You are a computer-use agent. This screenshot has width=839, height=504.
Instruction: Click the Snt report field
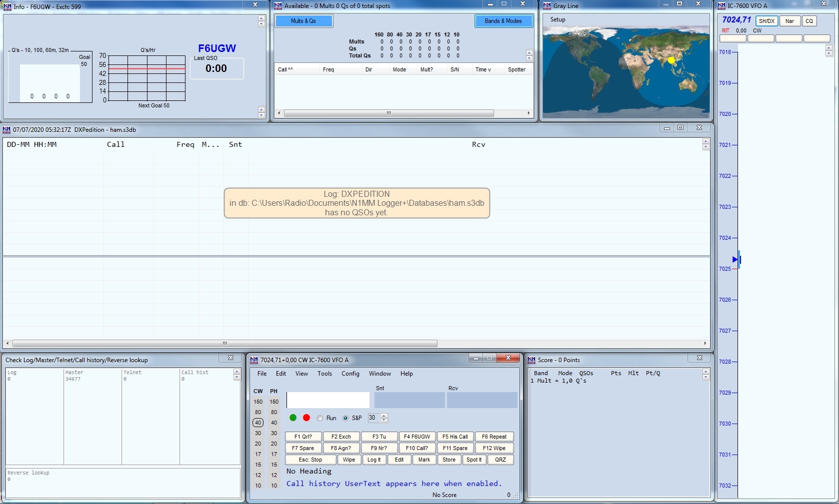click(x=409, y=400)
